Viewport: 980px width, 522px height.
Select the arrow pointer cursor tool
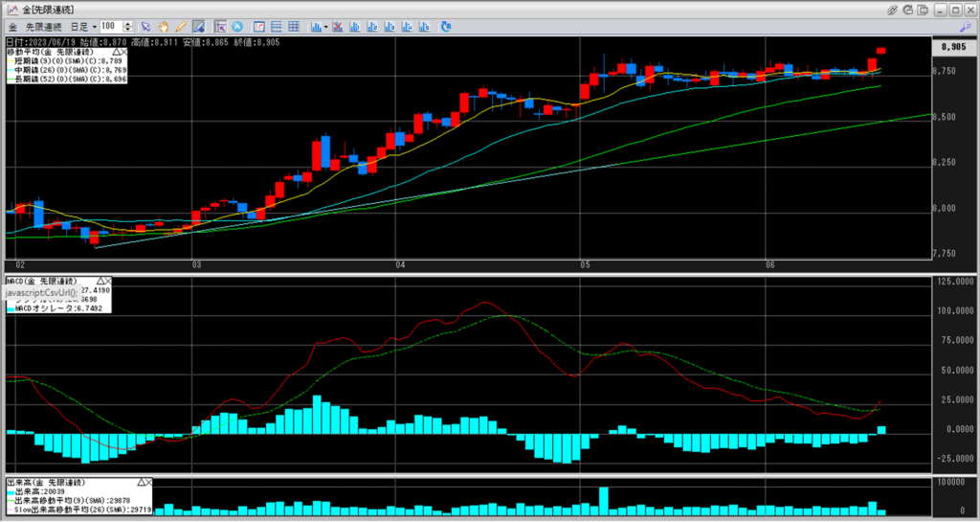[145, 26]
